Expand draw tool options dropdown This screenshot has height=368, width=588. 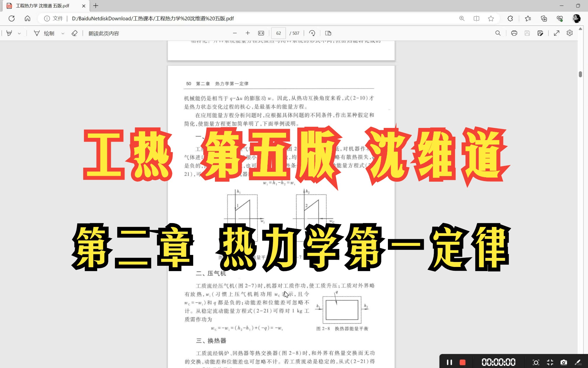(x=63, y=33)
